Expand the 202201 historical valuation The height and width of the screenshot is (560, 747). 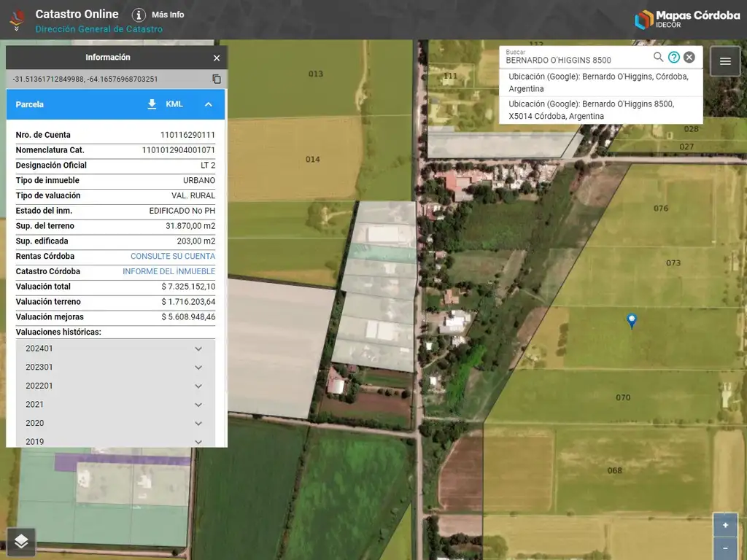[x=198, y=386]
